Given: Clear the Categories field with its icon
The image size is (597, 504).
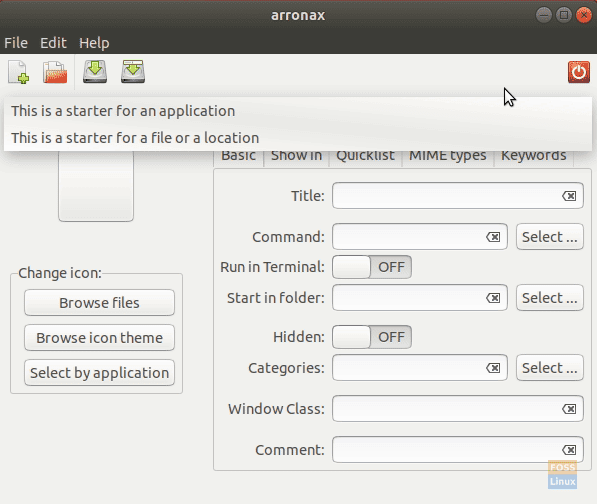Looking at the screenshot, I should pyautogui.click(x=493, y=368).
